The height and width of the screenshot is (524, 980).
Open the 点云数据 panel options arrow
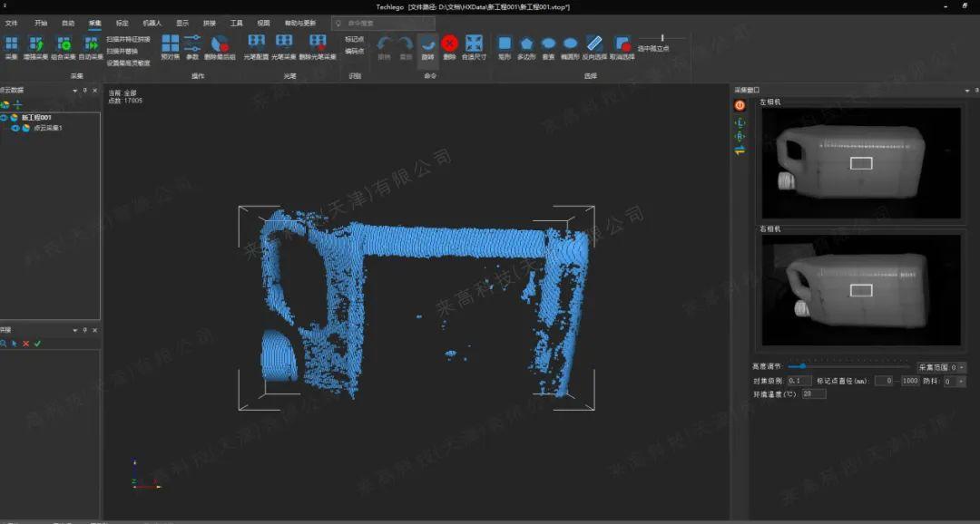tap(75, 90)
